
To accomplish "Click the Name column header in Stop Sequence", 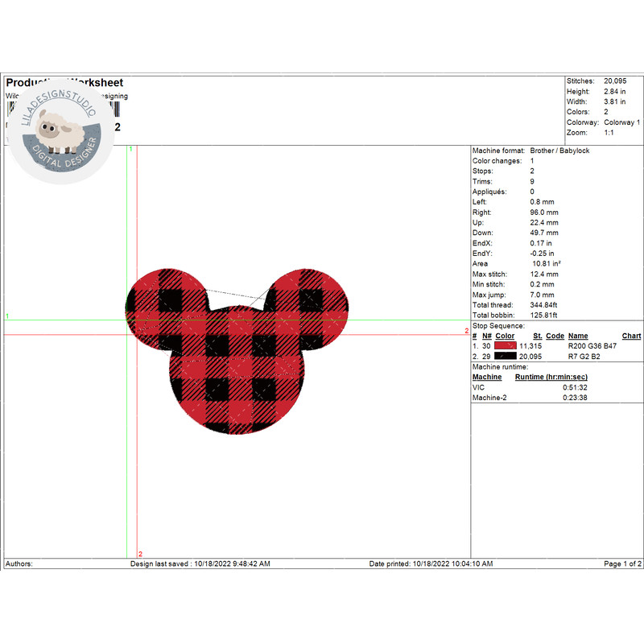I will 578,336.
